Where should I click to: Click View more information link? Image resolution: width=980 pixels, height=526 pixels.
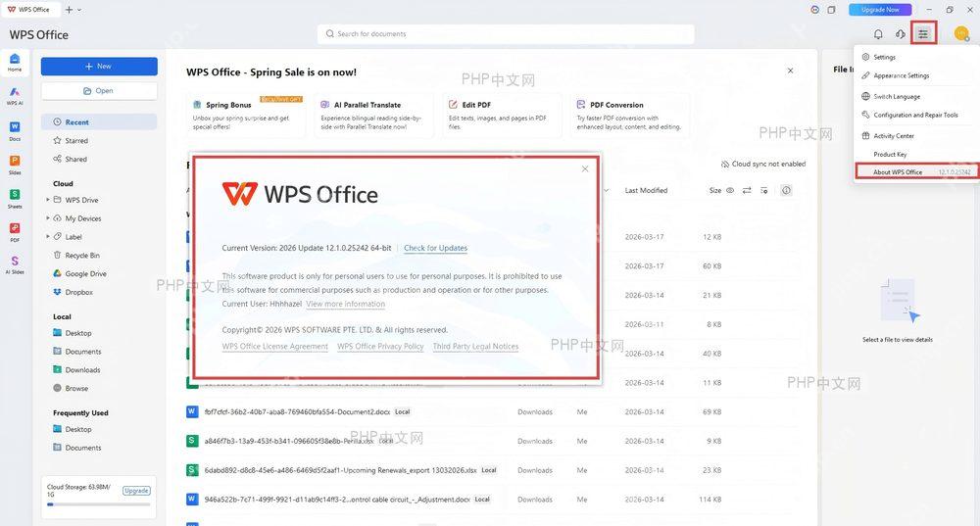[x=346, y=304]
